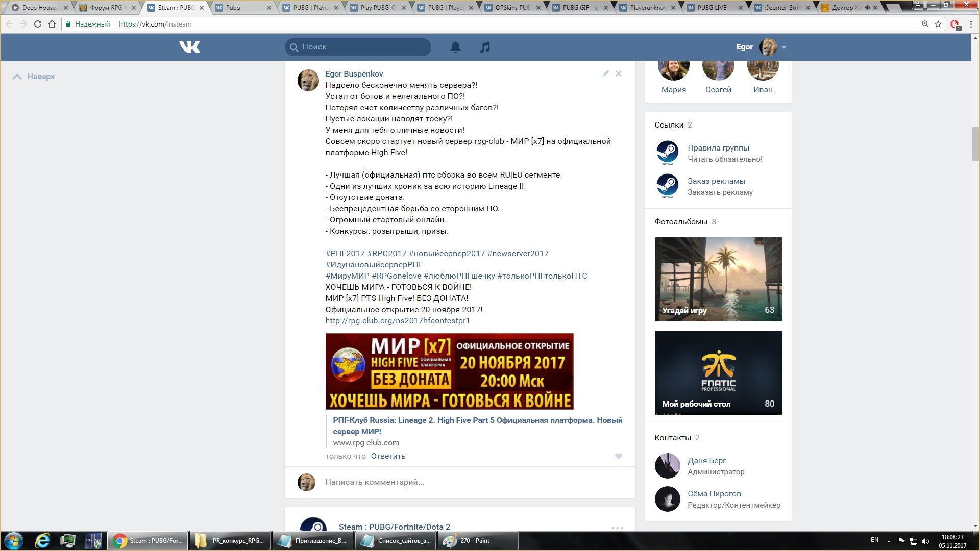Edit the comment with pencil icon
Image resolution: width=980 pixels, height=551 pixels.
[605, 73]
